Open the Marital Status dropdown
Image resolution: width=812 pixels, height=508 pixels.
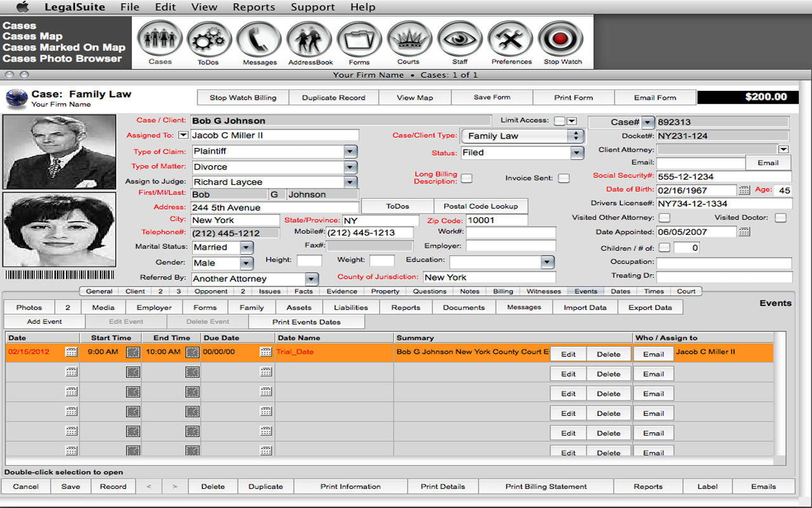point(247,248)
